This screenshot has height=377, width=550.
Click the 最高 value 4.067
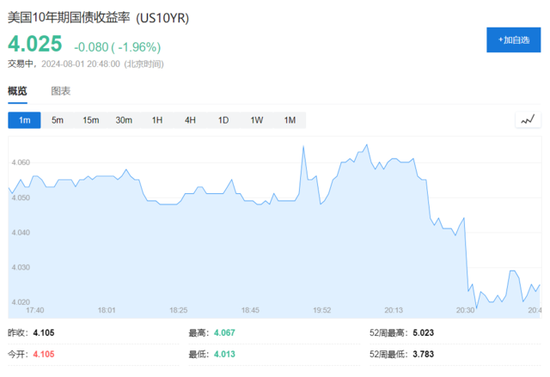[x=224, y=333]
